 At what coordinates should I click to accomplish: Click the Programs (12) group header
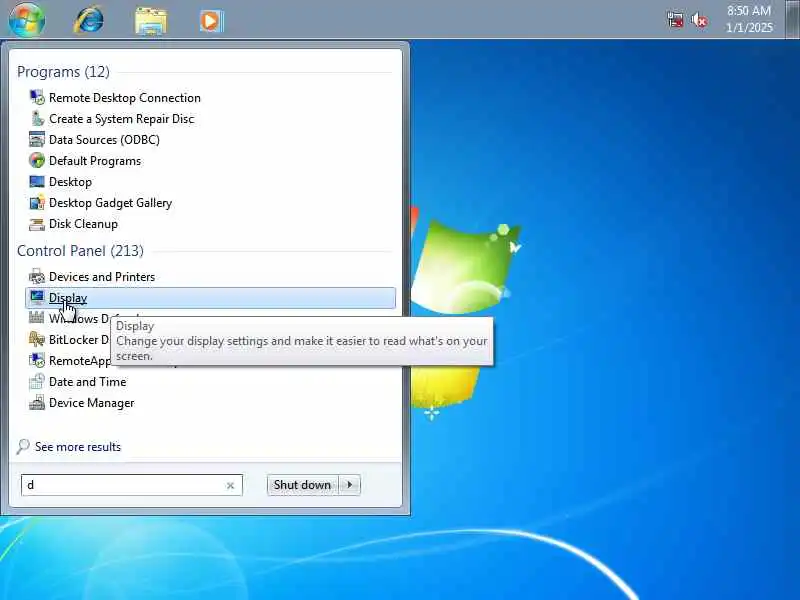pyautogui.click(x=63, y=72)
